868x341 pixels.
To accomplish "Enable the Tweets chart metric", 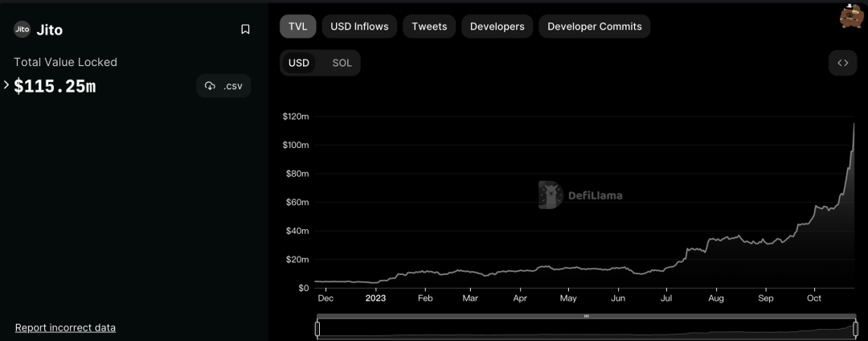I will (x=429, y=27).
